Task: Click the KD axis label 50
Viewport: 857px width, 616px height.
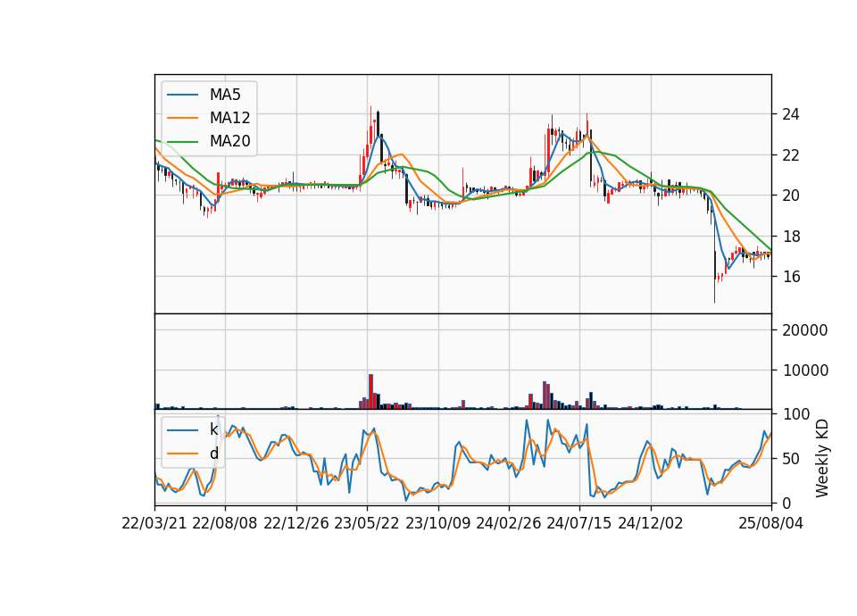Action: click(x=791, y=459)
